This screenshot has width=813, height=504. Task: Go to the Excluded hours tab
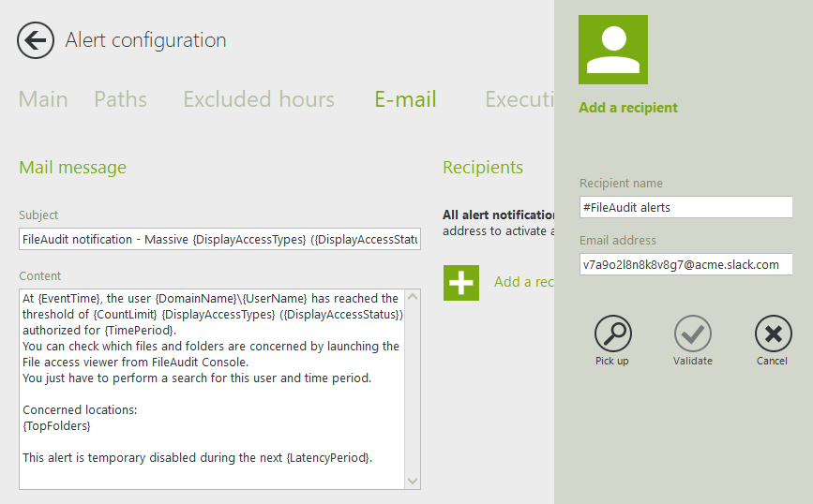click(258, 99)
